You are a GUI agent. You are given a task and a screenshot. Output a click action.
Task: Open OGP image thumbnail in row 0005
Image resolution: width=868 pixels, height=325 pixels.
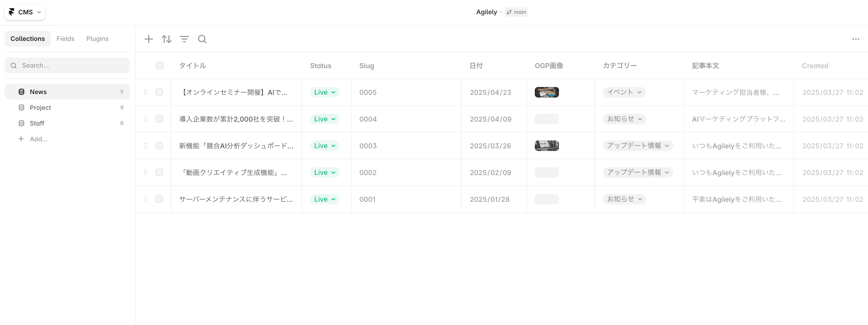(547, 92)
